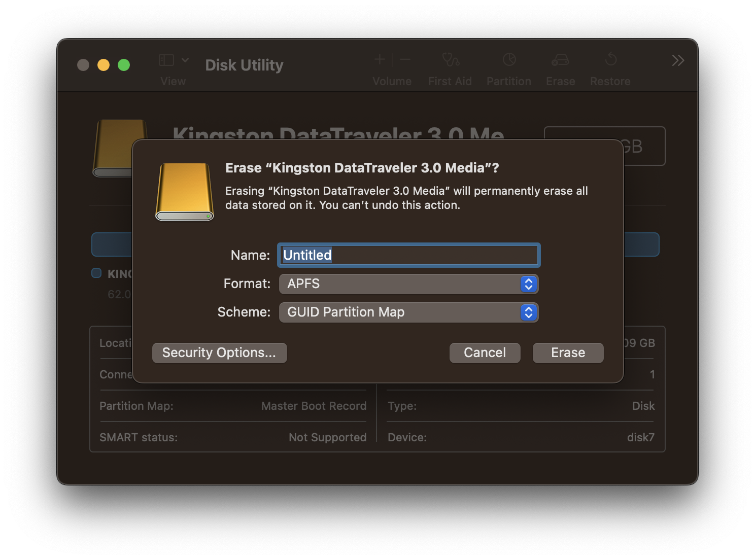
Task: Click the disk7 device value
Action: point(641,437)
